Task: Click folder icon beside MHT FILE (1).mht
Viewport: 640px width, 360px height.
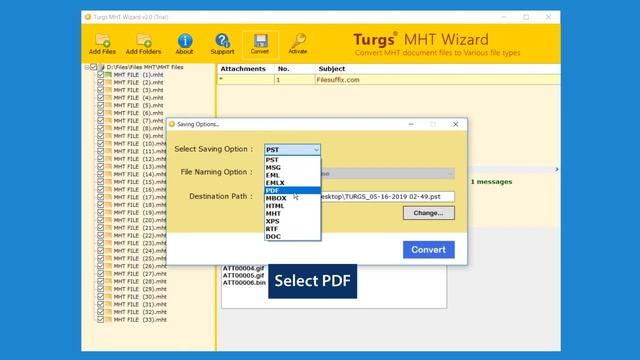Action: click(108, 75)
